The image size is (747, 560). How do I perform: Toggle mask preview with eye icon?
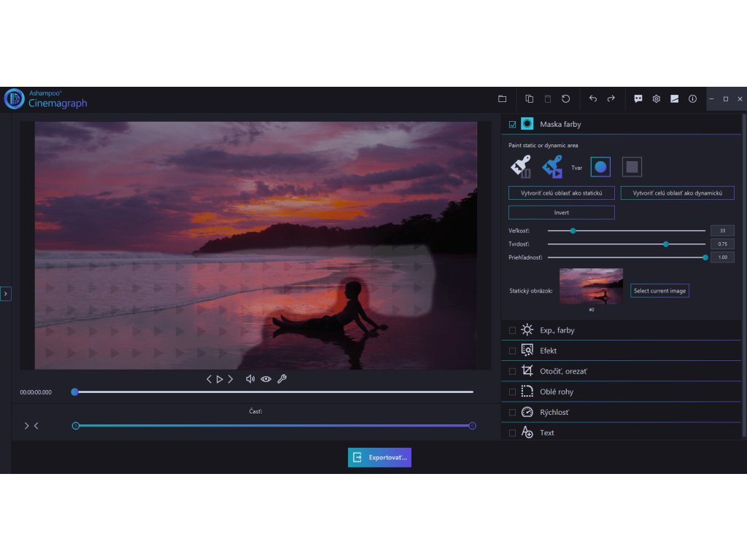pos(266,379)
